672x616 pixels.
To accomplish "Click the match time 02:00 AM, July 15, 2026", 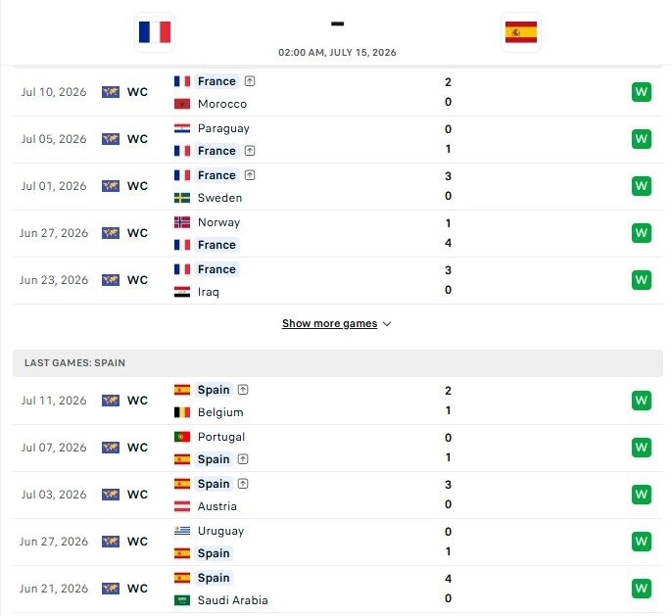I will click(x=337, y=52).
